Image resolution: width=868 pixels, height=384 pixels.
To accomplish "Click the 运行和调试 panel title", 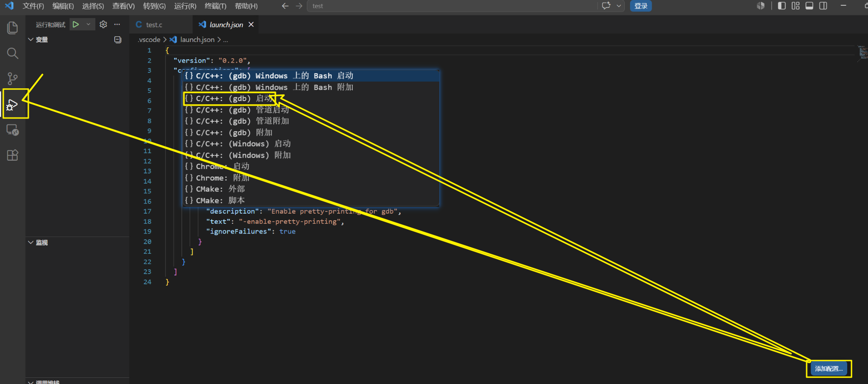I will pos(51,25).
